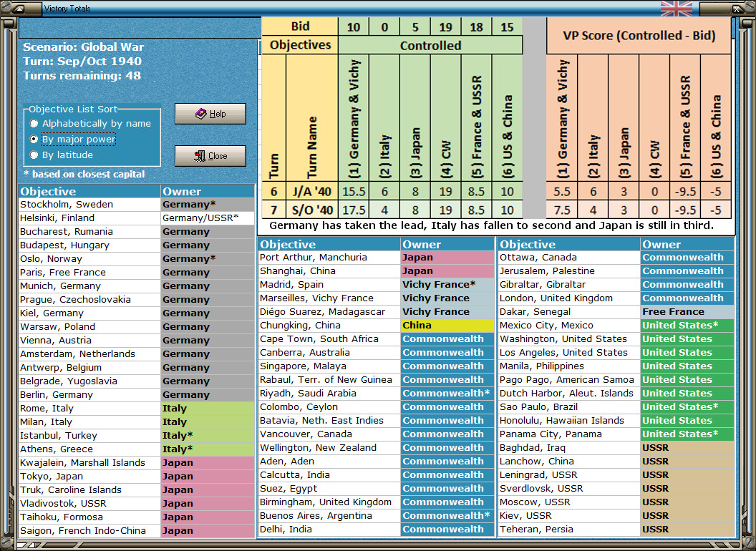Click Germany bid value 10
The width and height of the screenshot is (756, 551).
354,27
